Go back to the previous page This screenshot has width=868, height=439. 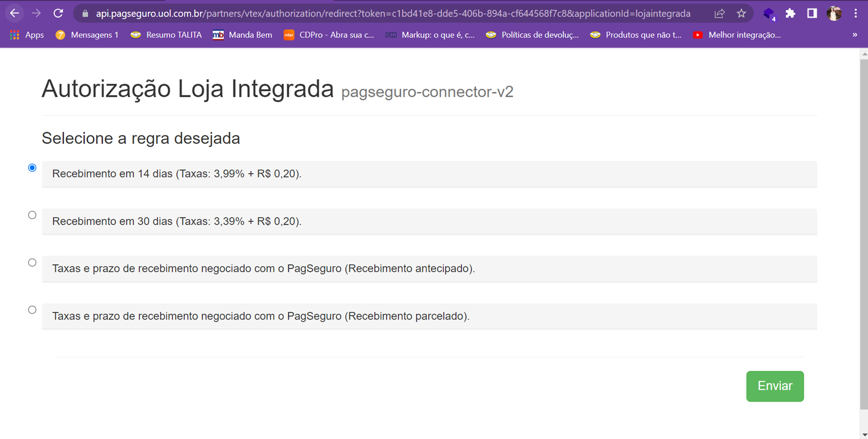pos(14,13)
